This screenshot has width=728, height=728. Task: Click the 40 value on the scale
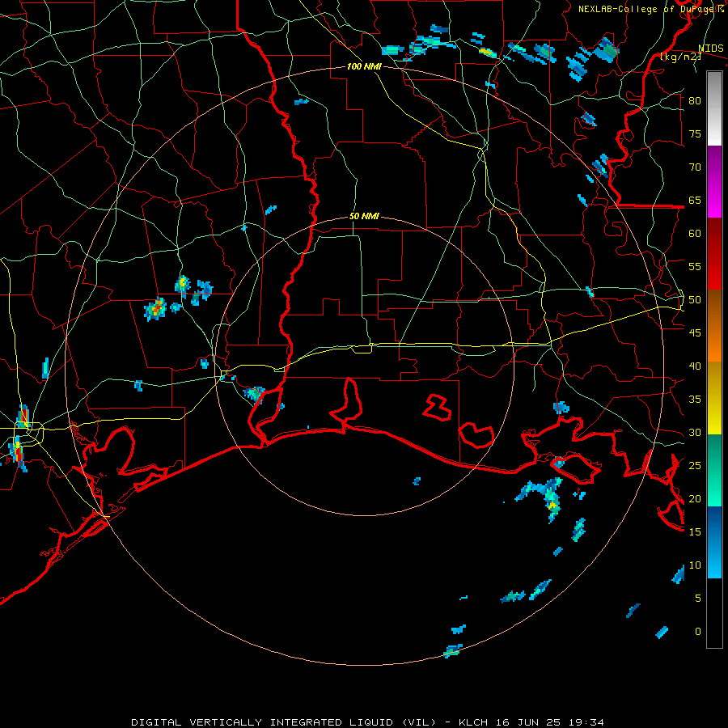(x=695, y=366)
